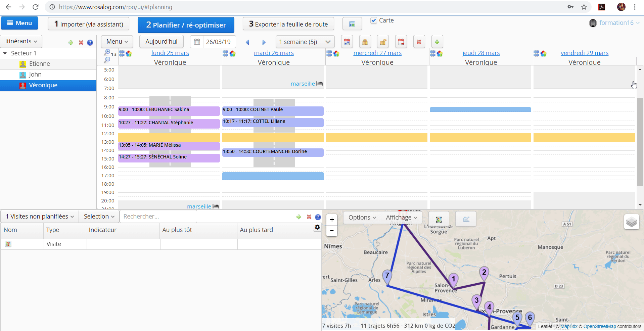The image size is (644, 331).
Task: Open column settings gear in visits table
Action: pos(317,227)
